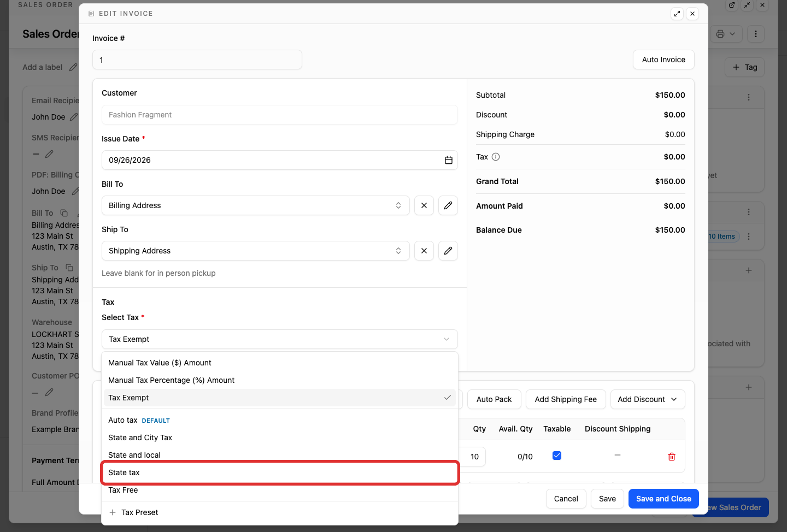Edit the Bill To address with pencil icon
This screenshot has height=532, width=787.
coord(448,205)
